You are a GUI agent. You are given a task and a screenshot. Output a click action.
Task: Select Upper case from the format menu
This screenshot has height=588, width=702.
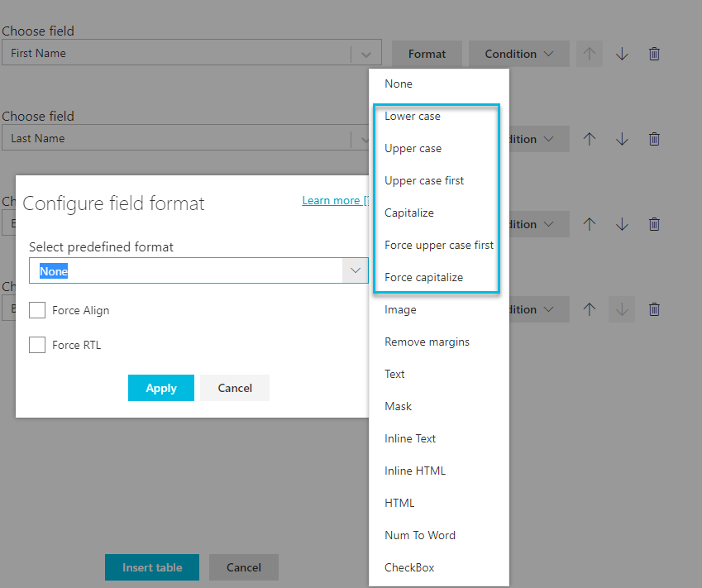coord(414,148)
